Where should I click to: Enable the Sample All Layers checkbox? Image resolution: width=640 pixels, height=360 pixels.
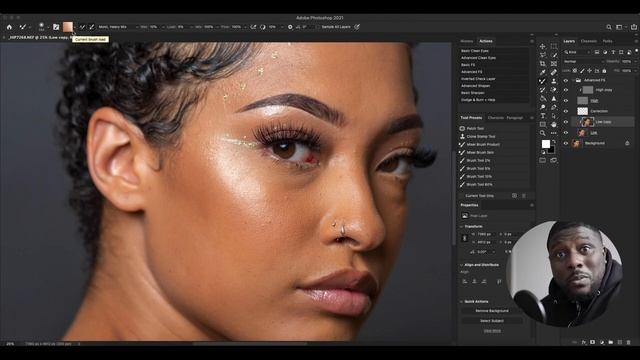318,27
